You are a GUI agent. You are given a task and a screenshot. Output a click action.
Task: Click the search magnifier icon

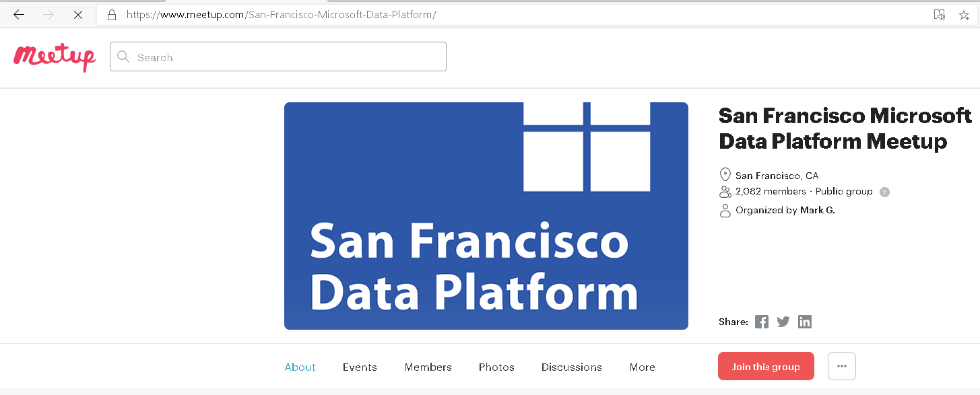pos(123,57)
